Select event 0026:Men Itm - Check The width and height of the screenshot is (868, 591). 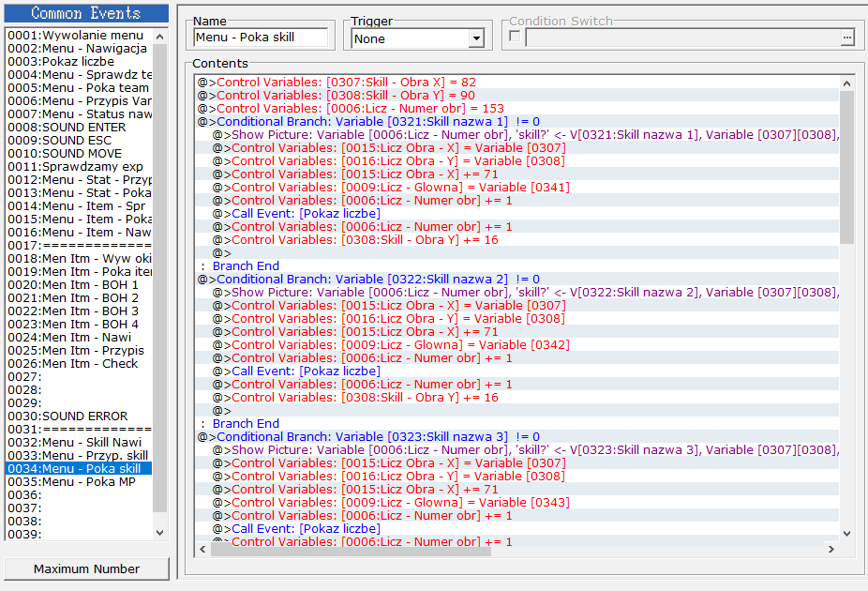[79, 364]
